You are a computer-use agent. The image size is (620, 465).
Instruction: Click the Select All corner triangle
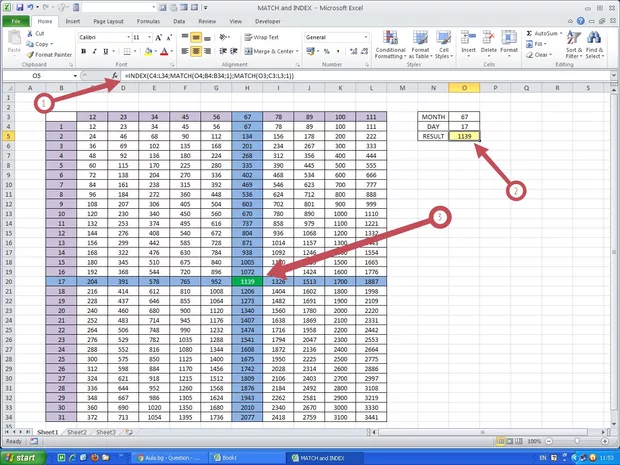[9, 88]
